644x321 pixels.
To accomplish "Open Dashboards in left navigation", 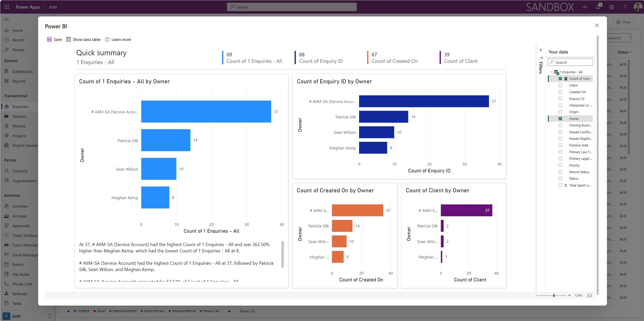I will 22,72.
